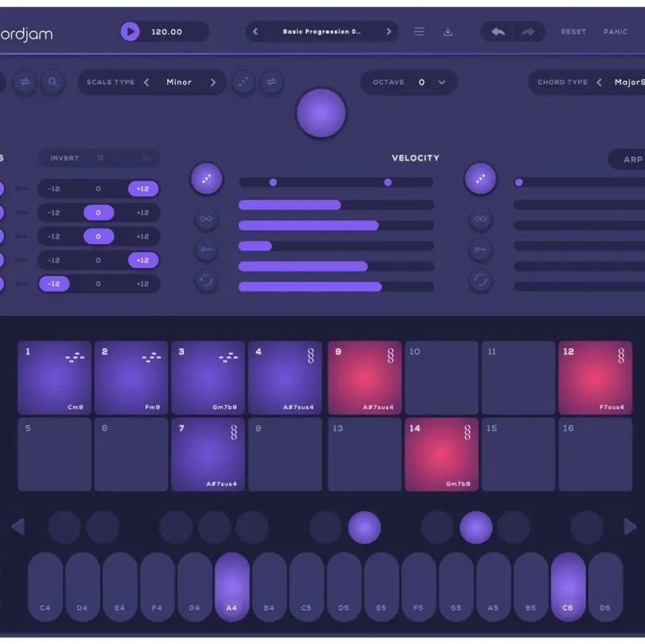
Task: Adjust the third shortest velocity bar
Action: [x=336, y=246]
